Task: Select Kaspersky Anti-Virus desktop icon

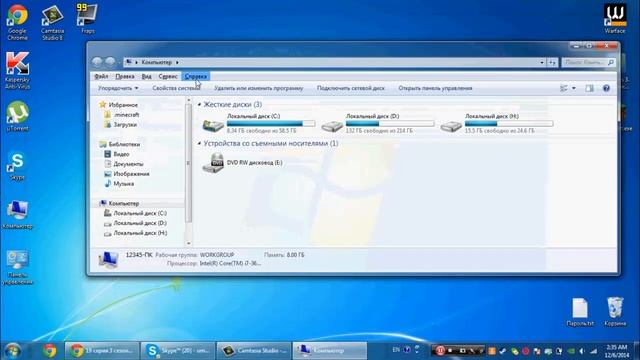Action: click(x=17, y=70)
